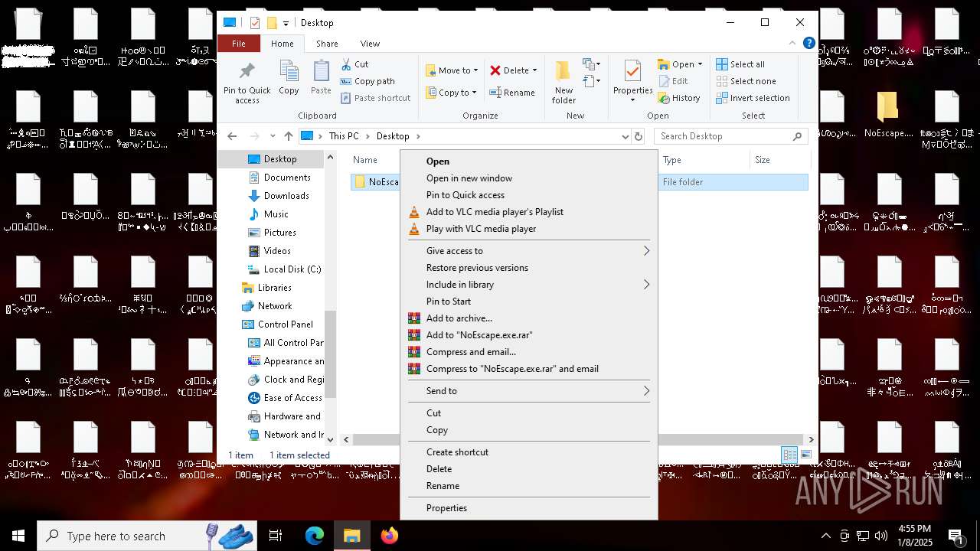Open Firefox from the taskbar
The image size is (980, 551).
390,536
